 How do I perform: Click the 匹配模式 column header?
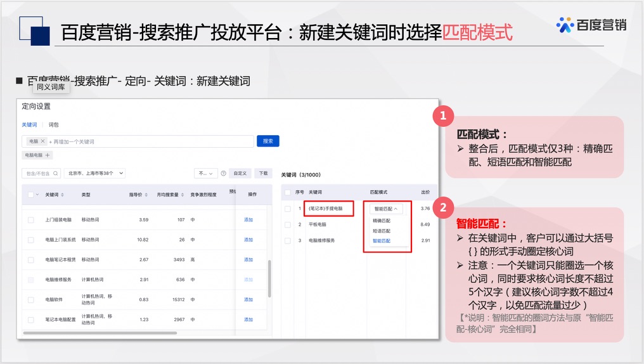point(378,192)
